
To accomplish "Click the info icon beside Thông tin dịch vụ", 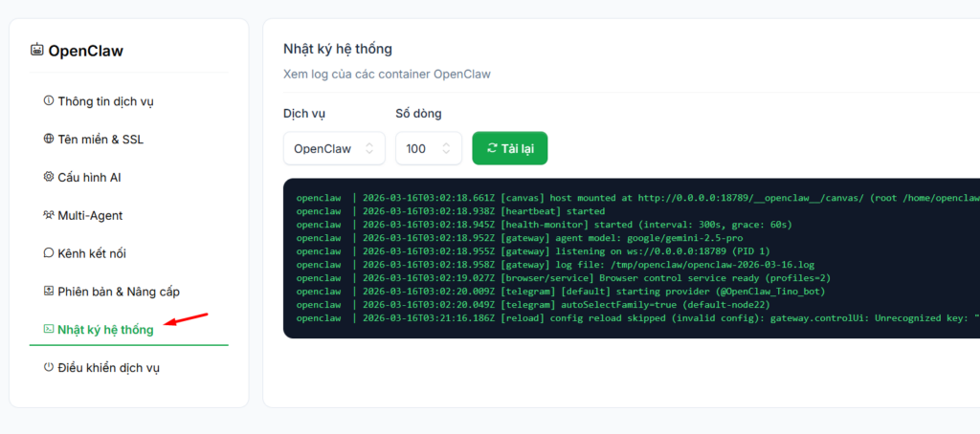I will point(49,100).
